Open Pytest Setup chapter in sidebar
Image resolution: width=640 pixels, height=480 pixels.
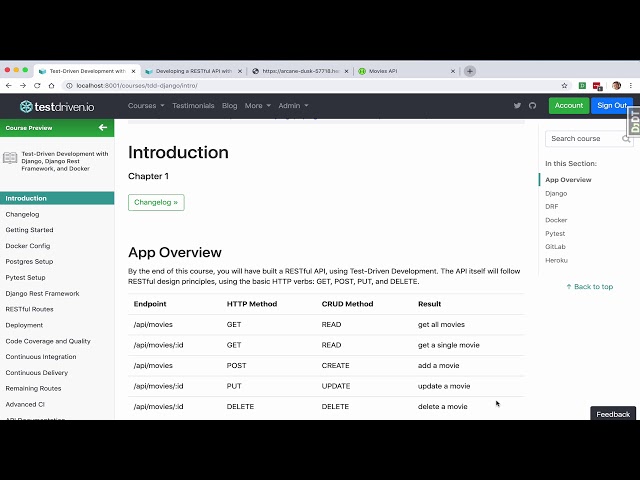pos(25,278)
